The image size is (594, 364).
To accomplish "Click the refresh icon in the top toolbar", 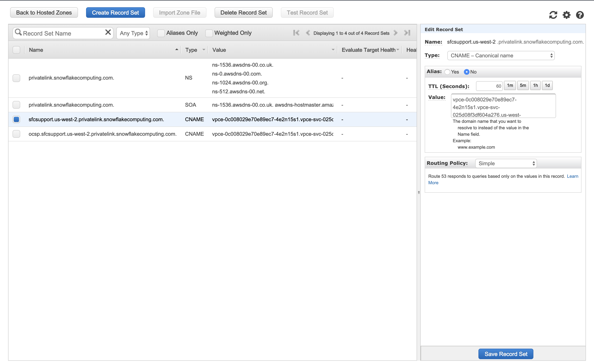I will 554,15.
